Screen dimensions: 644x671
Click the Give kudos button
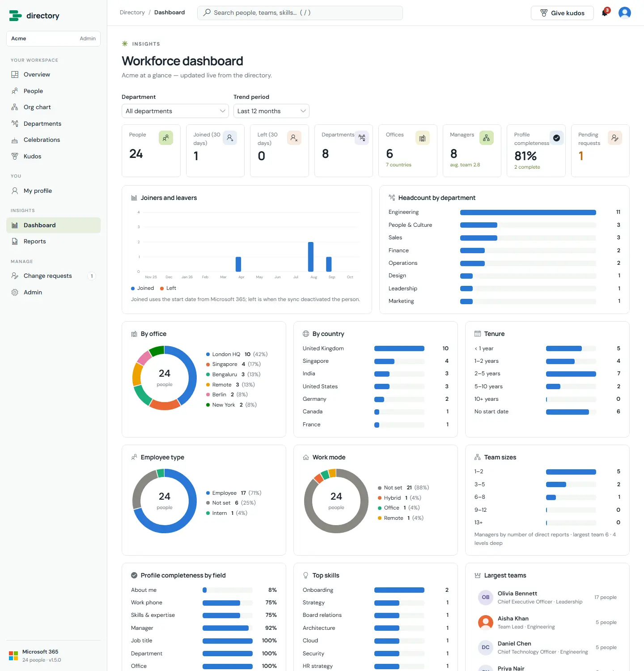point(562,13)
